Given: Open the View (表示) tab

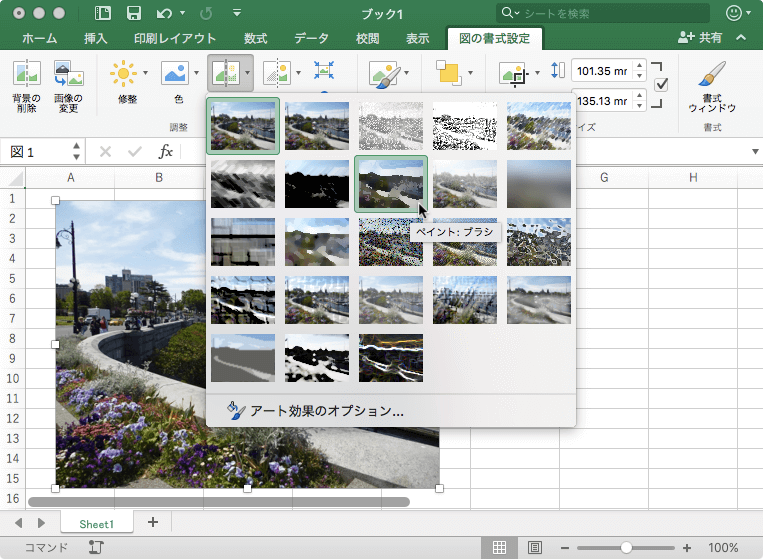Looking at the screenshot, I should (x=418, y=38).
